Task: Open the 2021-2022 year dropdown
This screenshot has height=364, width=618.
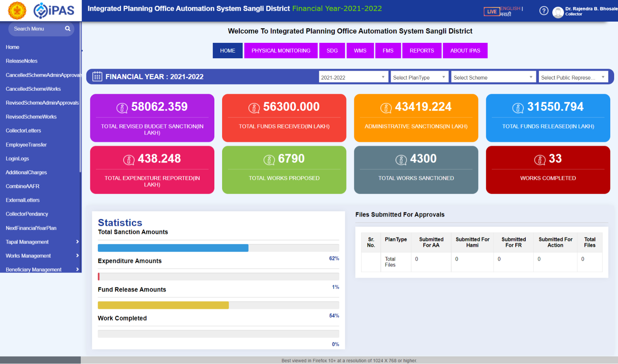Action: pos(353,77)
